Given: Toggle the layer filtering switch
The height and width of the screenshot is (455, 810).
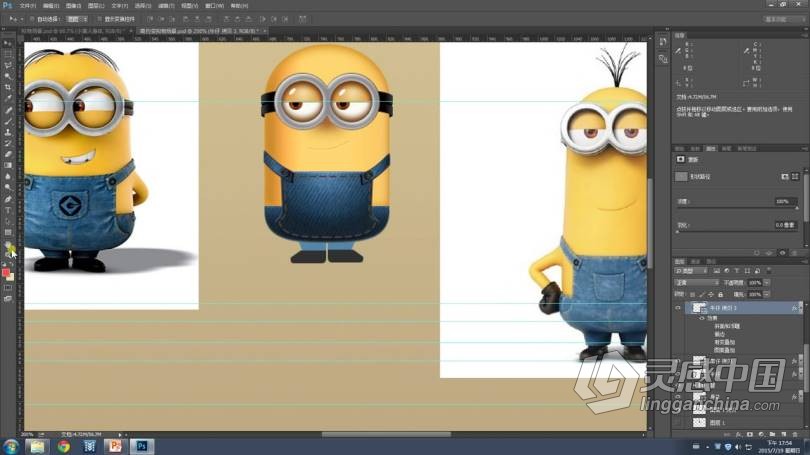Looking at the screenshot, I should coord(769,270).
